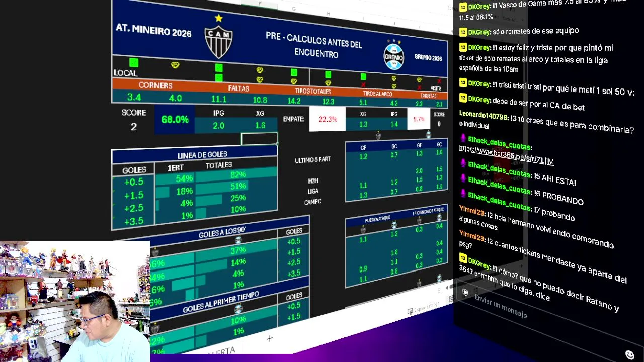Click the LINEA DE GOLES title
This screenshot has width=644, height=362.
[202, 155]
